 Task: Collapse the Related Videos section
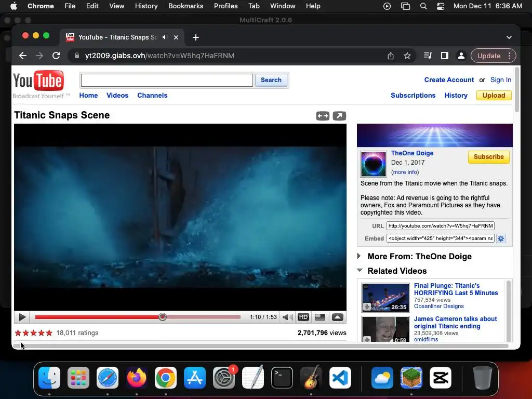(360, 270)
